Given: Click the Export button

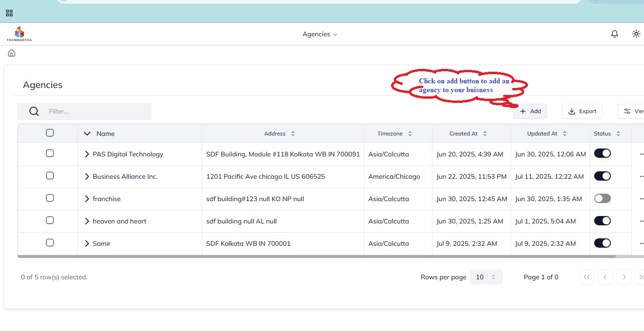Looking at the screenshot, I should 582,111.
